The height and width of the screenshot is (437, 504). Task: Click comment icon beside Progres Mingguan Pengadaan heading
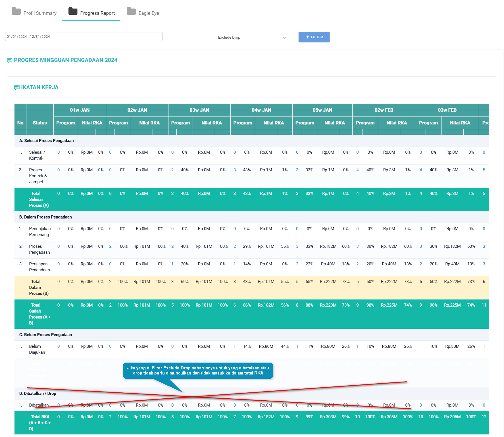pos(10,60)
